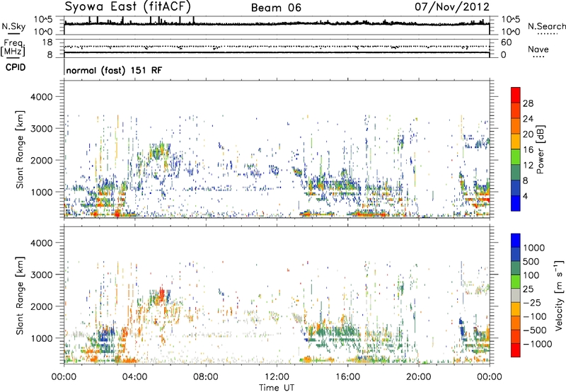Image resolution: width=566 pixels, height=392 pixels.
Task: Click the red velocity burst near 05:30
Action: 162,294
